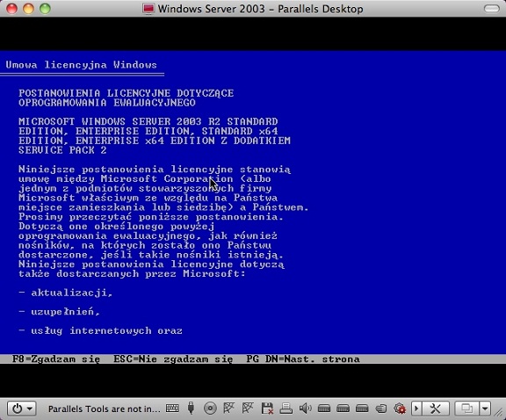Click the floppy disk icon
This screenshot has height=420, width=506.
point(267,409)
